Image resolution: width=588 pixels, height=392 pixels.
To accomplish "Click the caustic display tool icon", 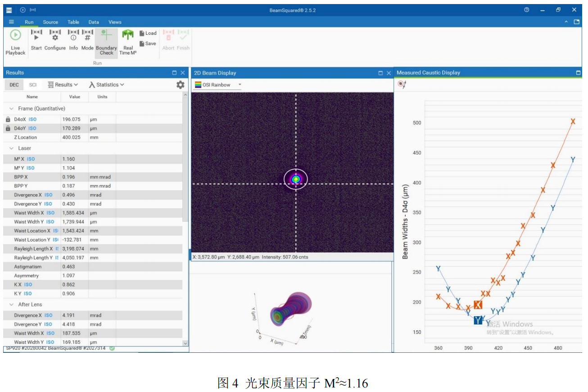I will coord(402,84).
